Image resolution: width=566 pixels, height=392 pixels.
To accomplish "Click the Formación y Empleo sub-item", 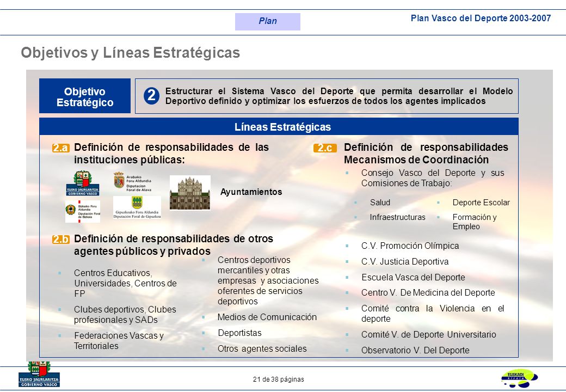I will tap(475, 222).
